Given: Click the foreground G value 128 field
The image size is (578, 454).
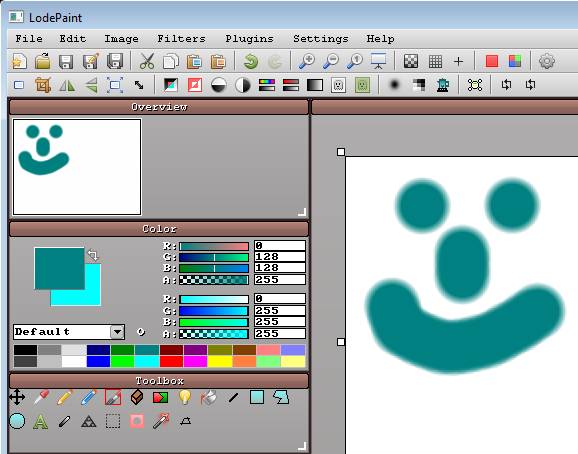Looking at the screenshot, I should [280, 257].
